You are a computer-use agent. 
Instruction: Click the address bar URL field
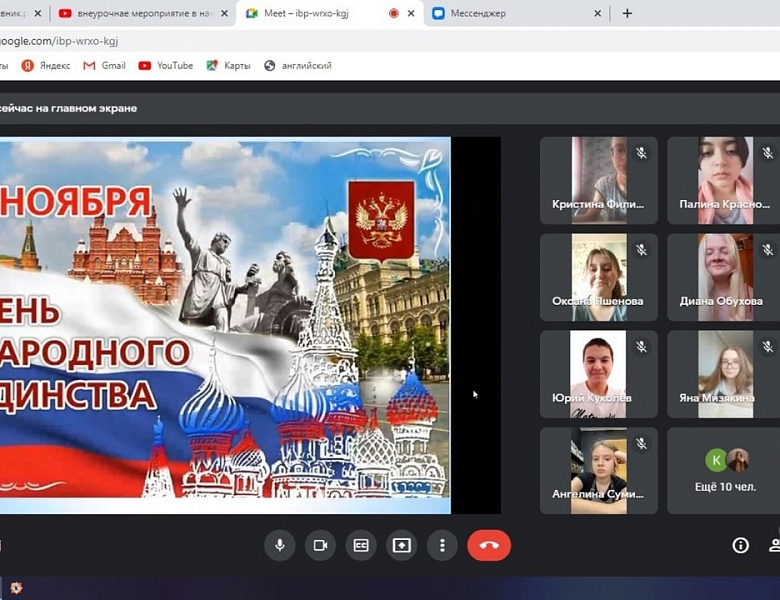pos(390,41)
